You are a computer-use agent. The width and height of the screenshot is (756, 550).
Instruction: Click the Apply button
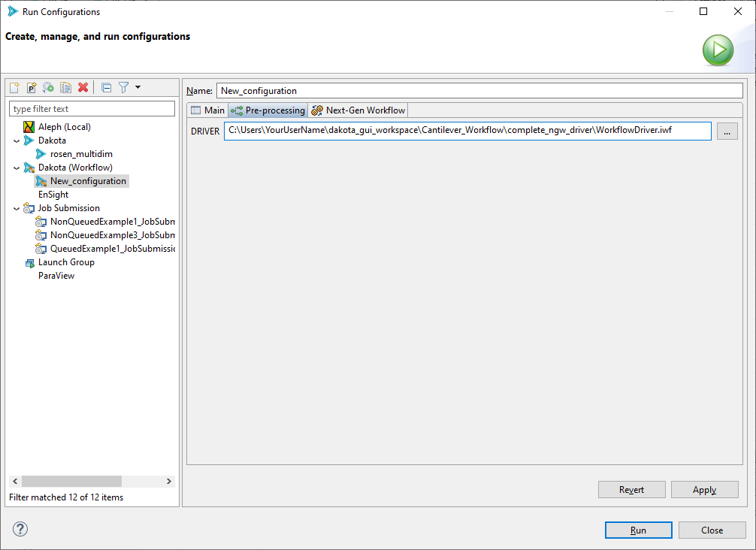point(704,489)
